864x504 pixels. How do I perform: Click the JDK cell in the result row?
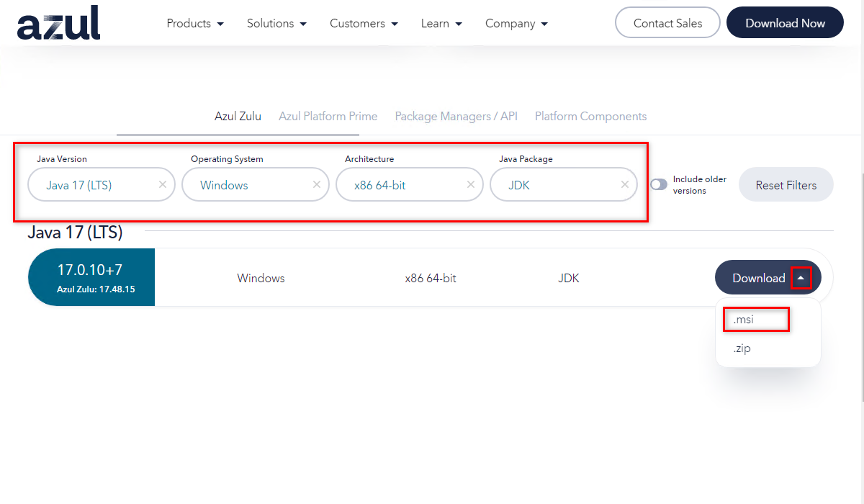point(569,278)
